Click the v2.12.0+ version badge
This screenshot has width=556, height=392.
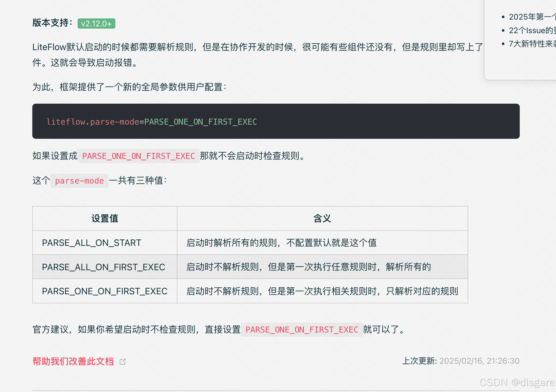(96, 24)
